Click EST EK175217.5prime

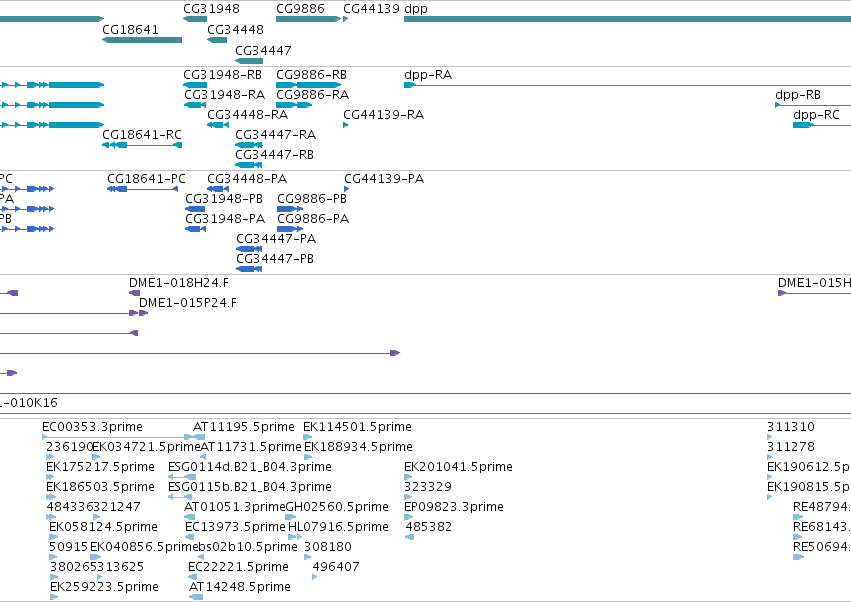[x=50, y=477]
